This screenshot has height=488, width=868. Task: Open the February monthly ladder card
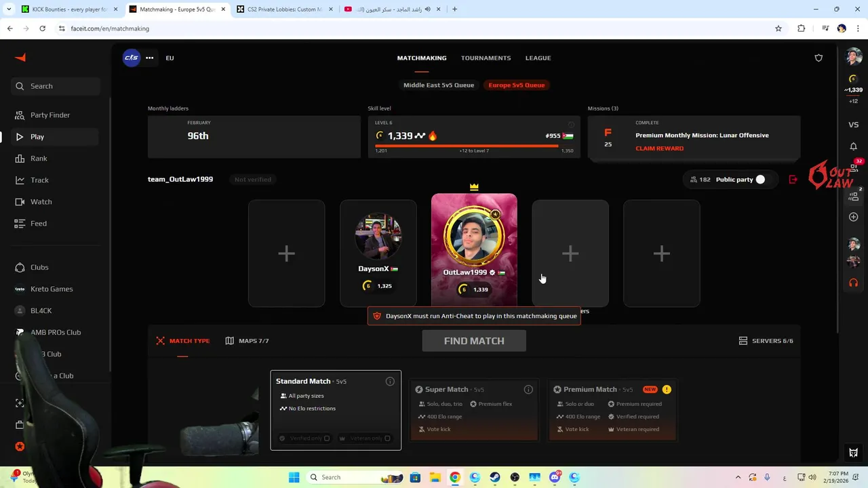pos(254,137)
